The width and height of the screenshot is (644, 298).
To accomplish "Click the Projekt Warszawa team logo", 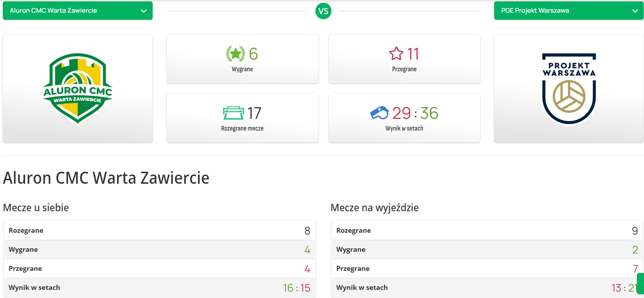I will click(x=569, y=89).
